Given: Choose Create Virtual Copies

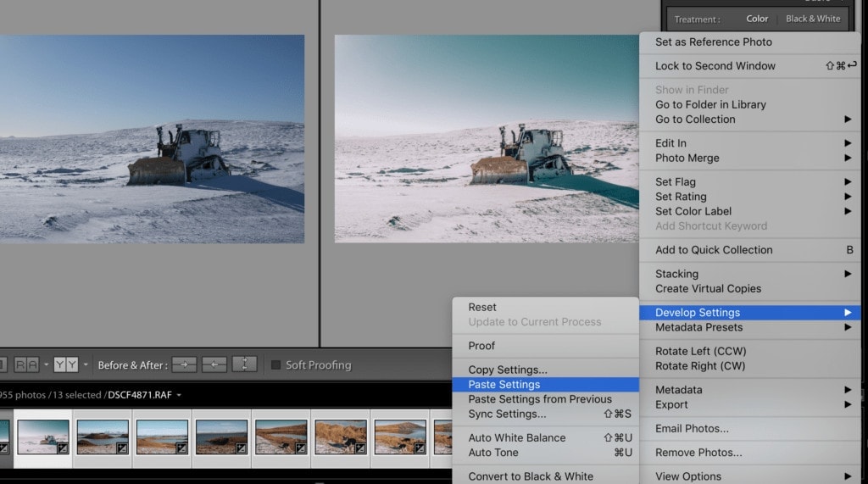Looking at the screenshot, I should 708,288.
